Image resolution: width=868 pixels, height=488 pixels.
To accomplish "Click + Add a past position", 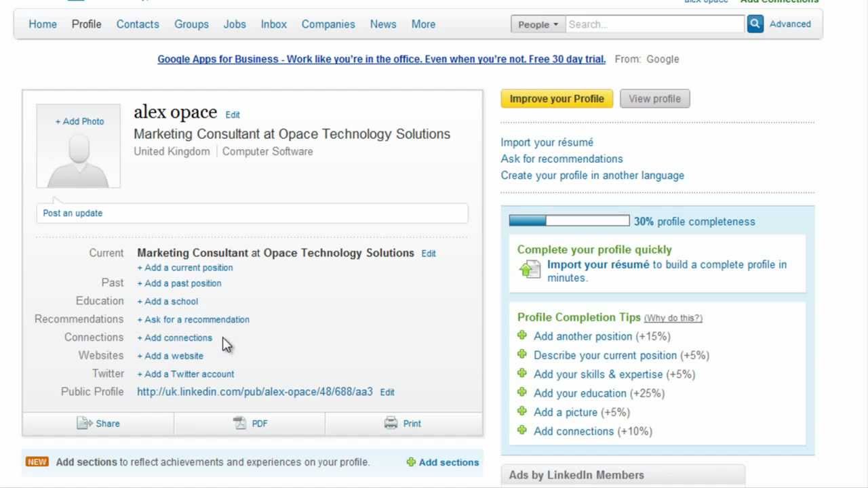I will (x=179, y=283).
